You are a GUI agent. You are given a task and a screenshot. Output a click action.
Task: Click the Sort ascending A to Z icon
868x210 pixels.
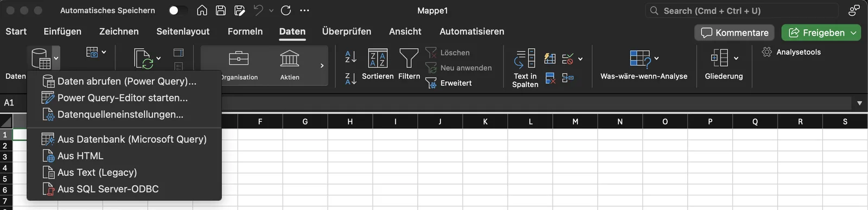351,56
